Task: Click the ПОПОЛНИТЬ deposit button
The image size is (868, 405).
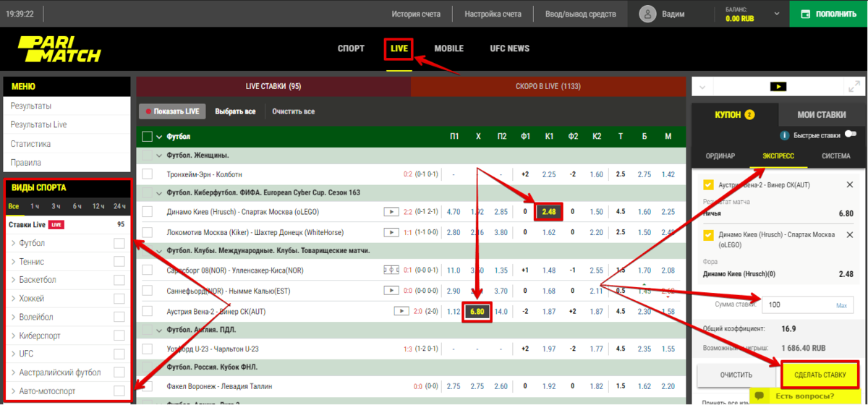Action: (829, 13)
